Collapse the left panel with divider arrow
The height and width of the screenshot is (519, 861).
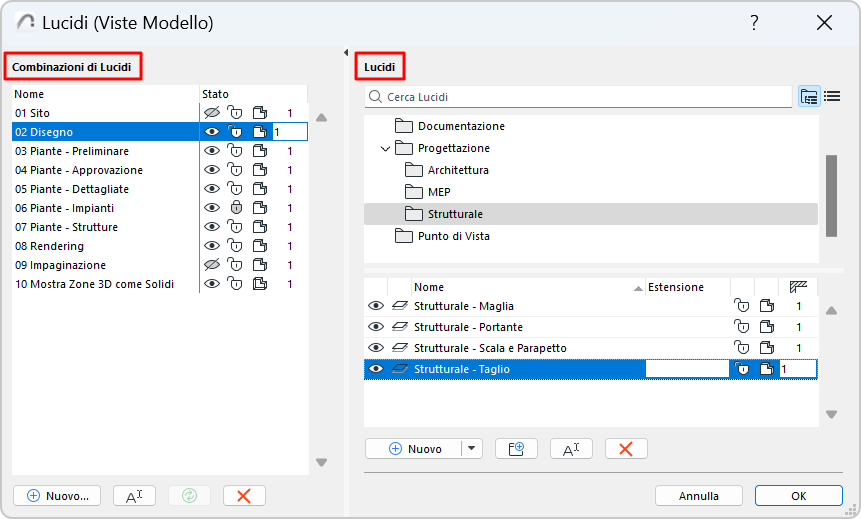pyautogui.click(x=345, y=52)
